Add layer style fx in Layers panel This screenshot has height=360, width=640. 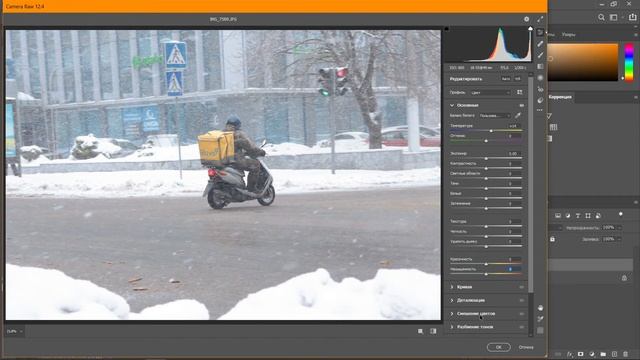[570, 354]
